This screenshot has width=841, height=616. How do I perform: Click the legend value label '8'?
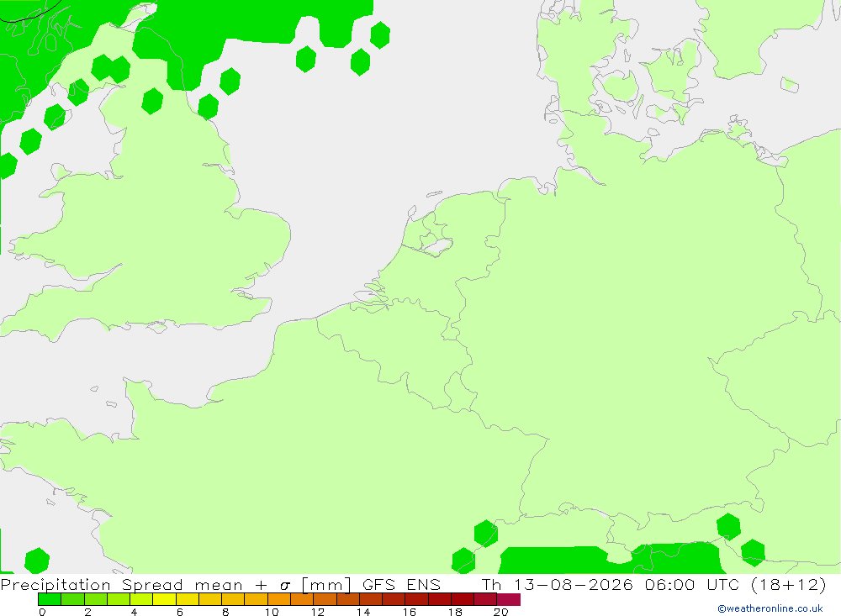click(225, 612)
